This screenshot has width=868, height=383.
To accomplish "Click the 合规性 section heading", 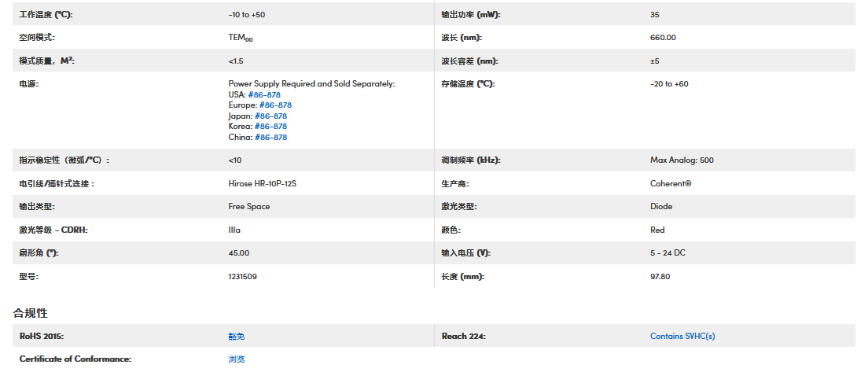I will coord(31,313).
